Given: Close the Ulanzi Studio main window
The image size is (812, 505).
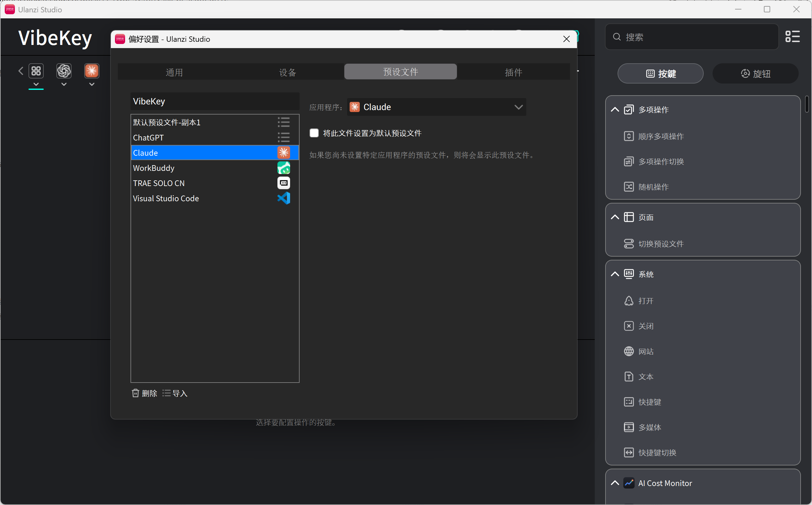Looking at the screenshot, I should (796, 9).
